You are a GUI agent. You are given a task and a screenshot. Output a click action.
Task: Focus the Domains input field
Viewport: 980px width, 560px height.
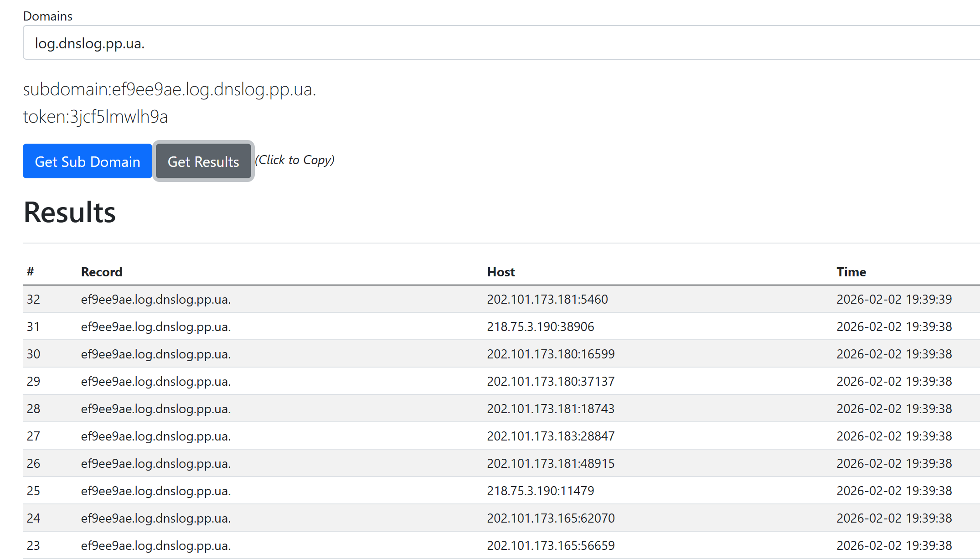pyautogui.click(x=501, y=43)
